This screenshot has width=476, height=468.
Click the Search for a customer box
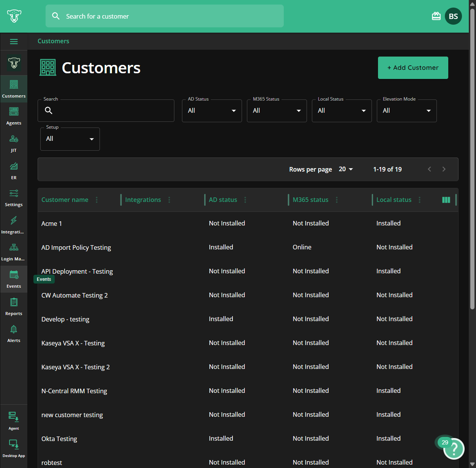point(164,16)
